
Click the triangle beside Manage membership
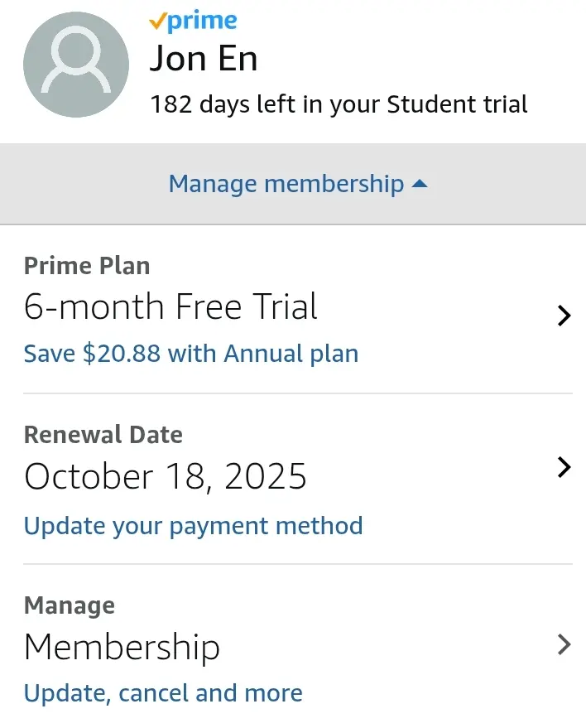420,185
